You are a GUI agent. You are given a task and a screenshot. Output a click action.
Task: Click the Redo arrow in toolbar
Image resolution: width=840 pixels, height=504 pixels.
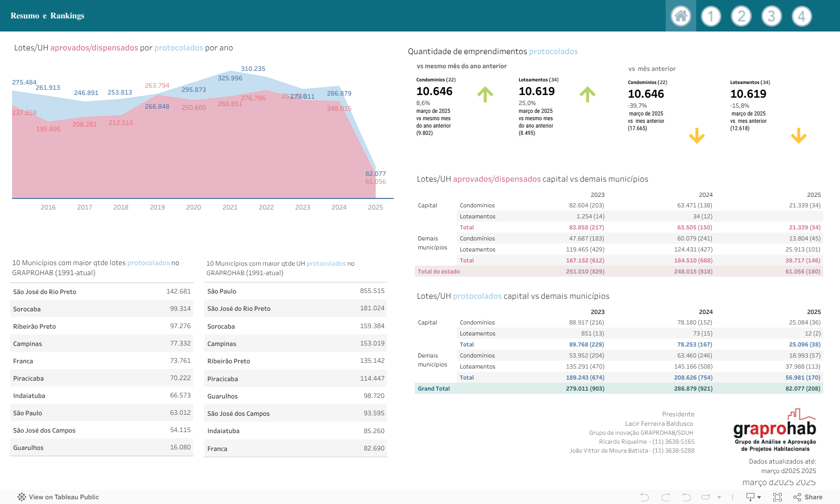(666, 497)
